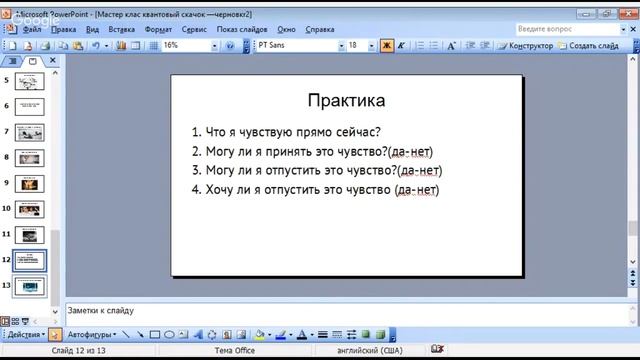640x360 pixels.
Task: Select the Rectangle drawing tool
Action: click(155, 335)
